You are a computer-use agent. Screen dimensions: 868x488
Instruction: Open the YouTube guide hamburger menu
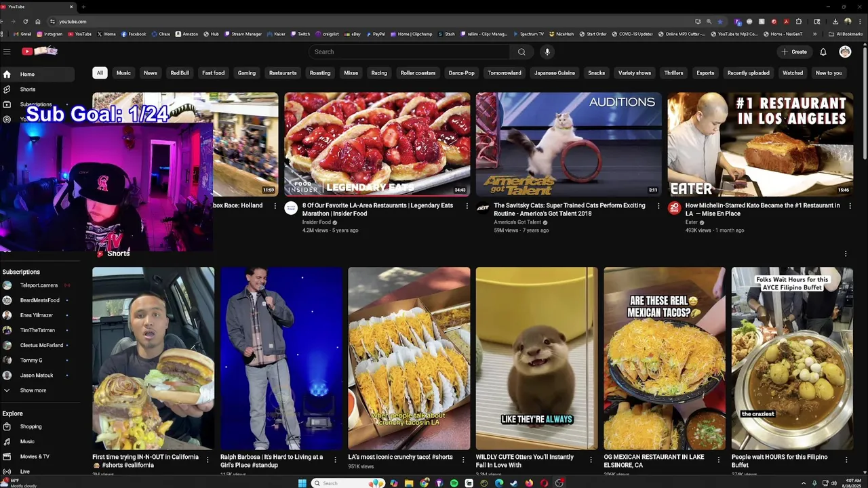pos(7,52)
